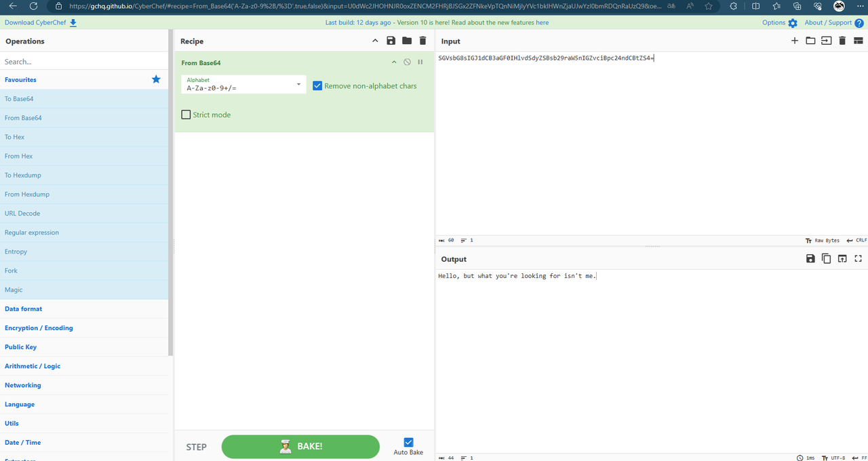The width and height of the screenshot is (868, 461).
Task: Change input end-of-line sequence CRLF
Action: coord(856,240)
